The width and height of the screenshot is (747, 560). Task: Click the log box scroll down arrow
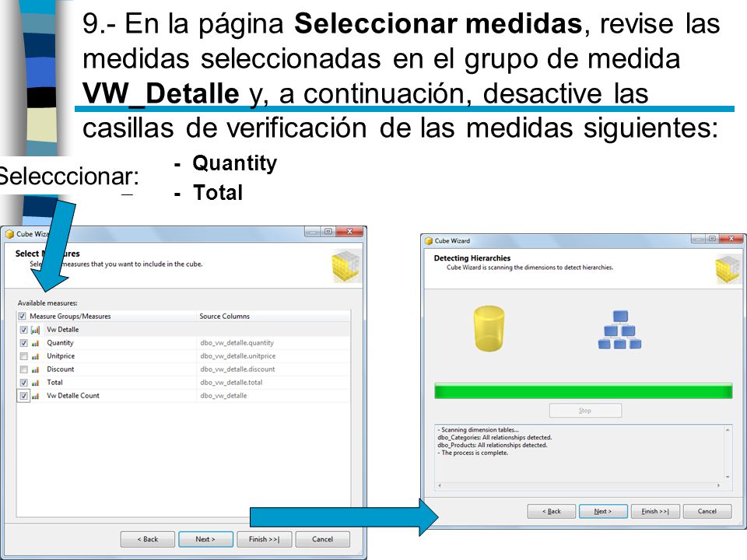coord(728,477)
